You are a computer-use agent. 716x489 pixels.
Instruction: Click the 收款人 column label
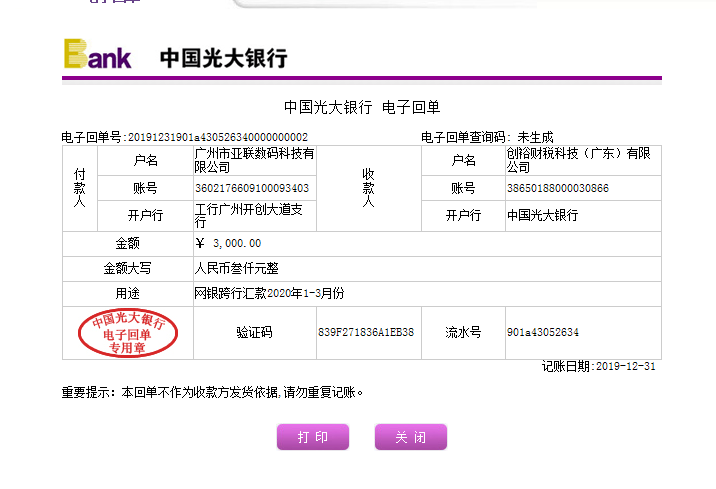tap(369, 188)
